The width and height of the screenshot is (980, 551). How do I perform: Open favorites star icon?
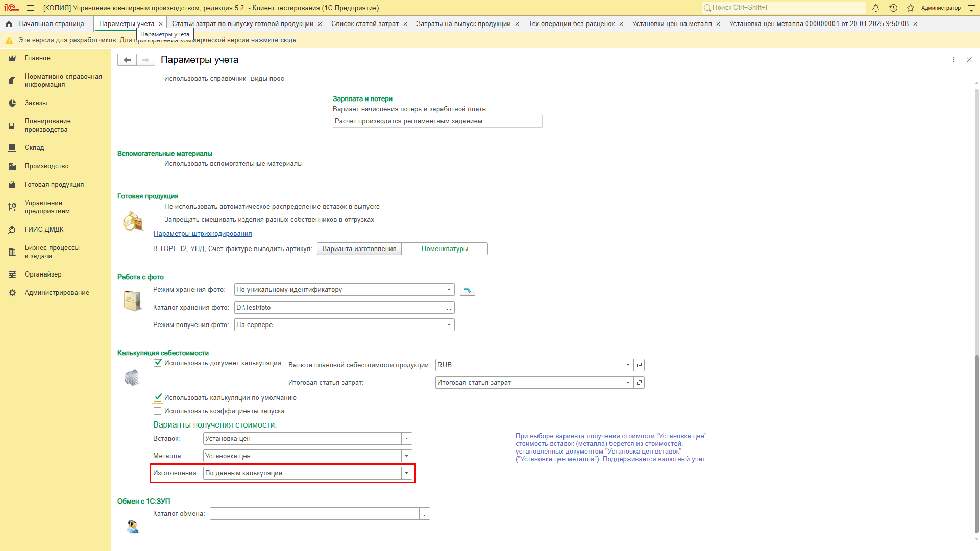click(x=911, y=8)
